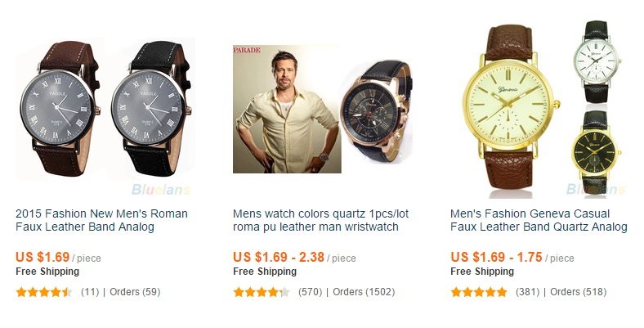Viewport: 644px width, 328px height.
Task: View the (570) reviews count
Action: tap(310, 292)
